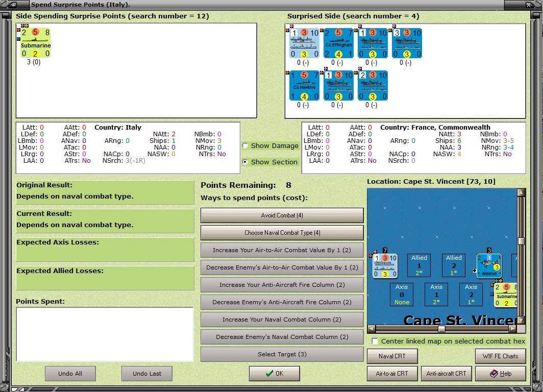Open the Naval CRT chart

[392, 356]
